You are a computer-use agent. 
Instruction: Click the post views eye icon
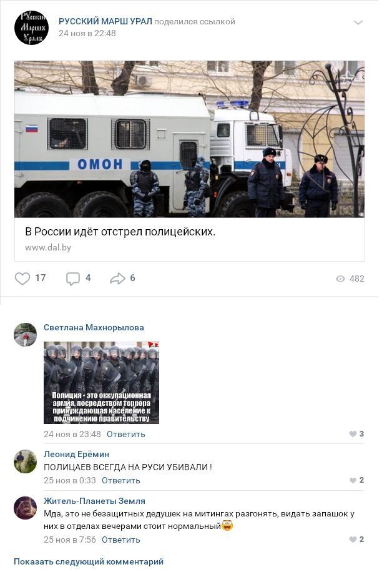(340, 279)
